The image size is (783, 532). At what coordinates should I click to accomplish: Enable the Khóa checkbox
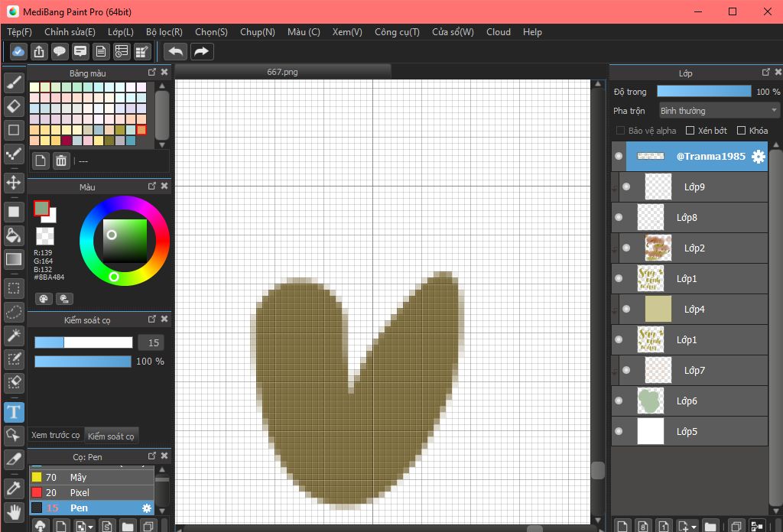tap(741, 131)
